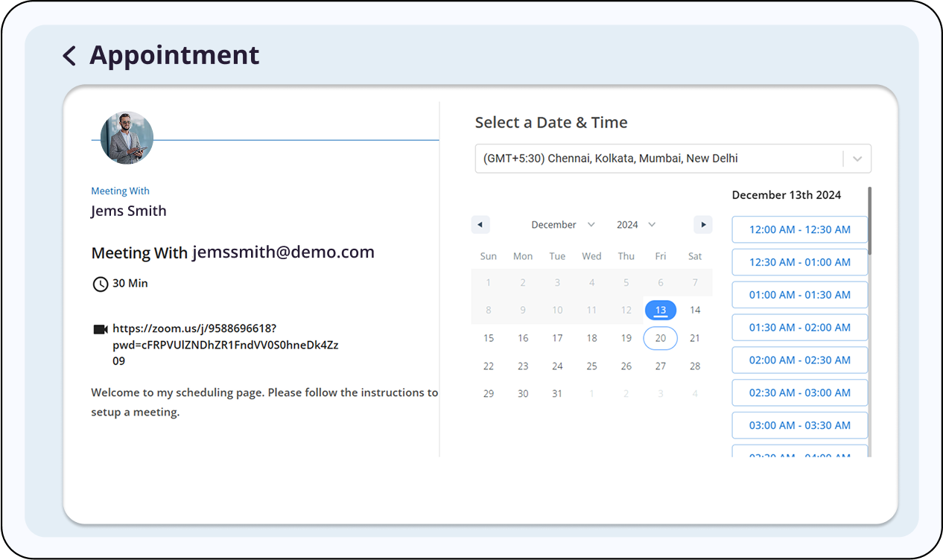Select Saturday December 14
943x560 pixels.
point(695,310)
